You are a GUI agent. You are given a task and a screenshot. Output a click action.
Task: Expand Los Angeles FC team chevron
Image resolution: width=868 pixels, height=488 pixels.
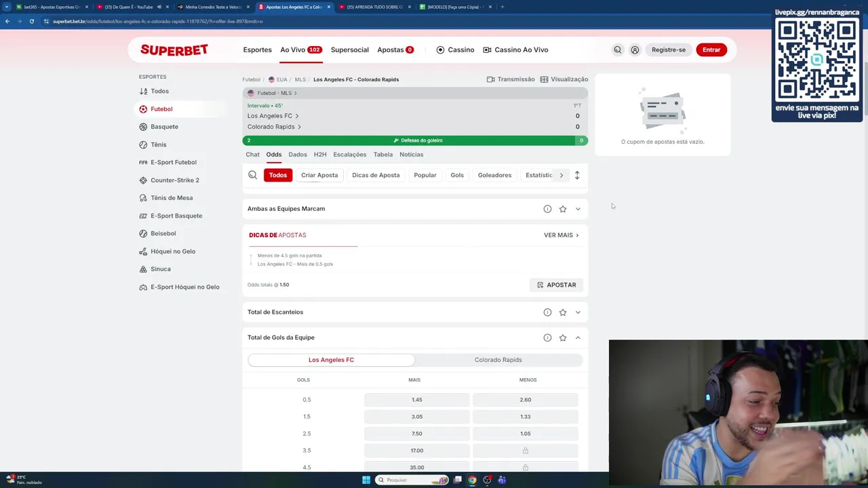click(296, 116)
